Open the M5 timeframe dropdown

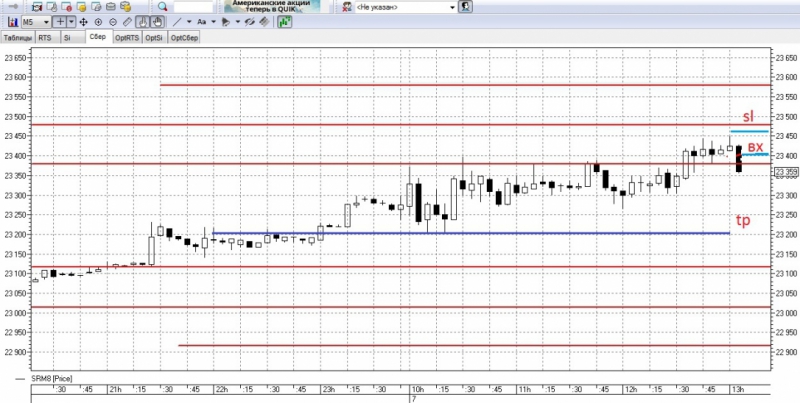(36, 22)
